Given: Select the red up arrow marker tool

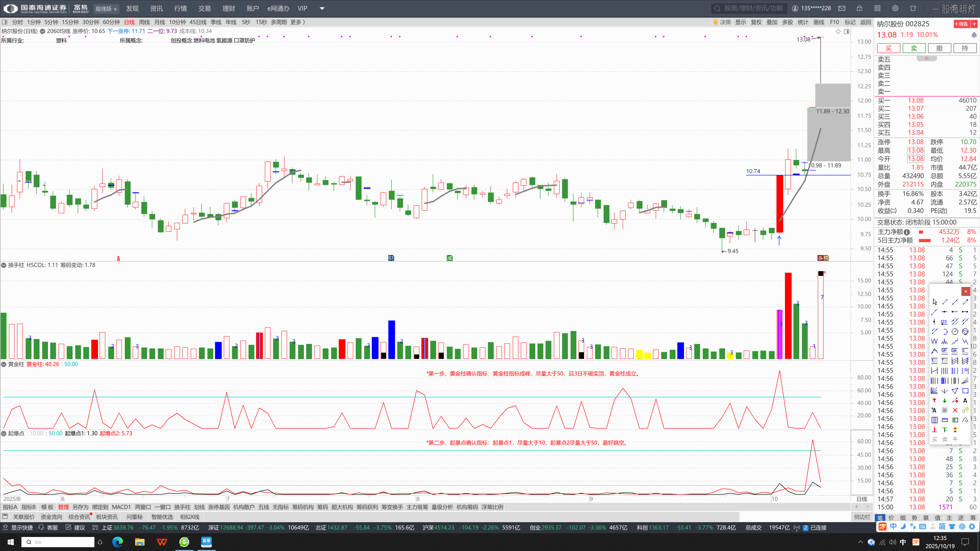Looking at the screenshot, I should click(934, 400).
